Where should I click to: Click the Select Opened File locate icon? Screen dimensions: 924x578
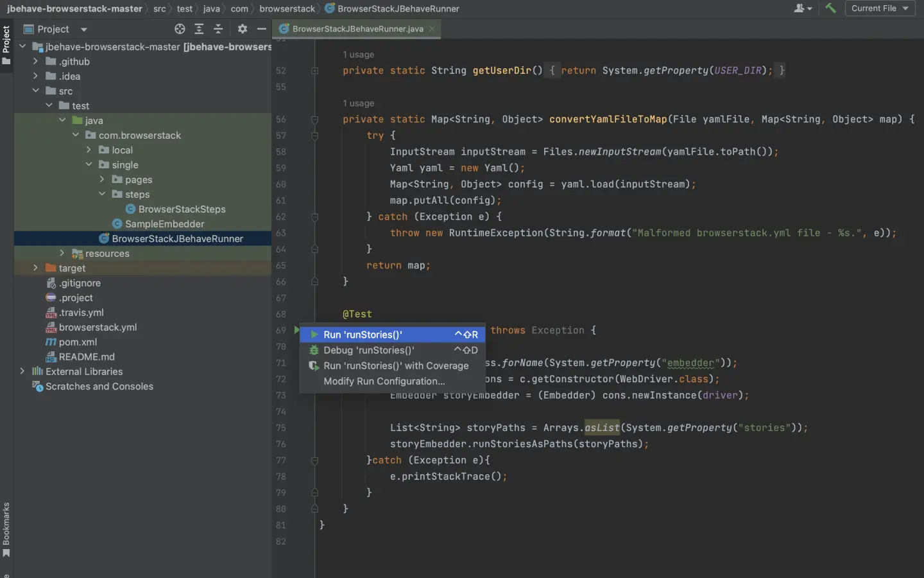180,29
